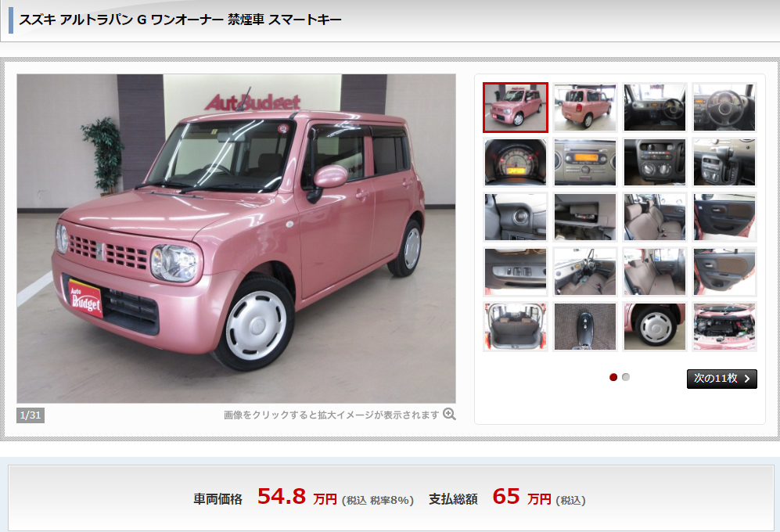Select the first pagination dot
The width and height of the screenshot is (780, 532).
click(x=613, y=377)
